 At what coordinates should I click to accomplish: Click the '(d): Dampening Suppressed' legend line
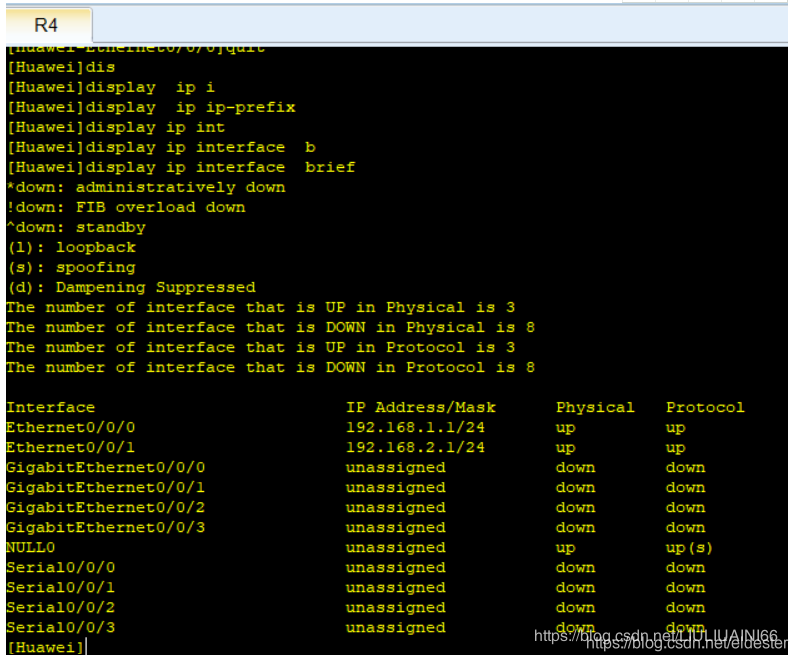131,287
